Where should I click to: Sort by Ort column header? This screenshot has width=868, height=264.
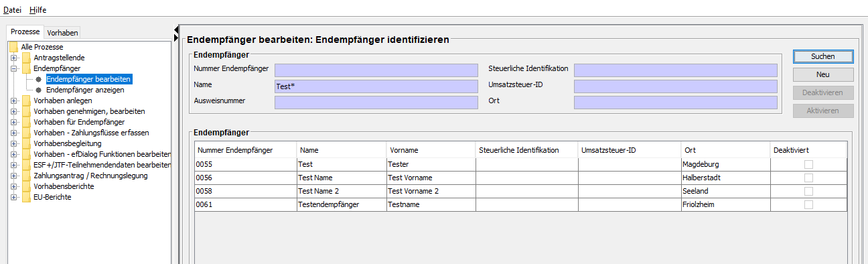[725, 150]
